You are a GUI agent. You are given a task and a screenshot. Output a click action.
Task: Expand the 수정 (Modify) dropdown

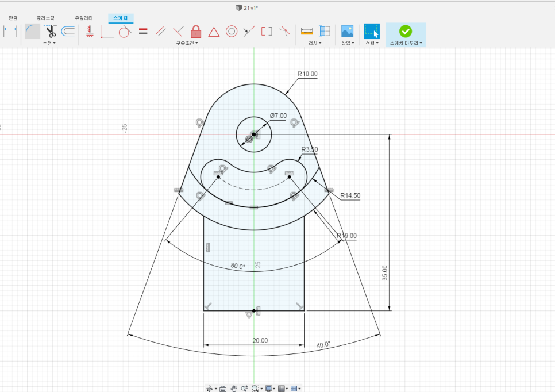[49, 43]
